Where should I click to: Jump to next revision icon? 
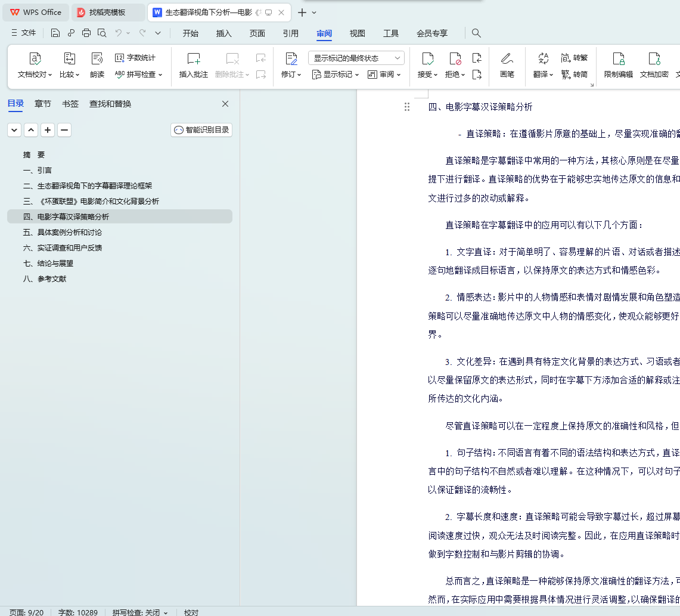click(477, 75)
